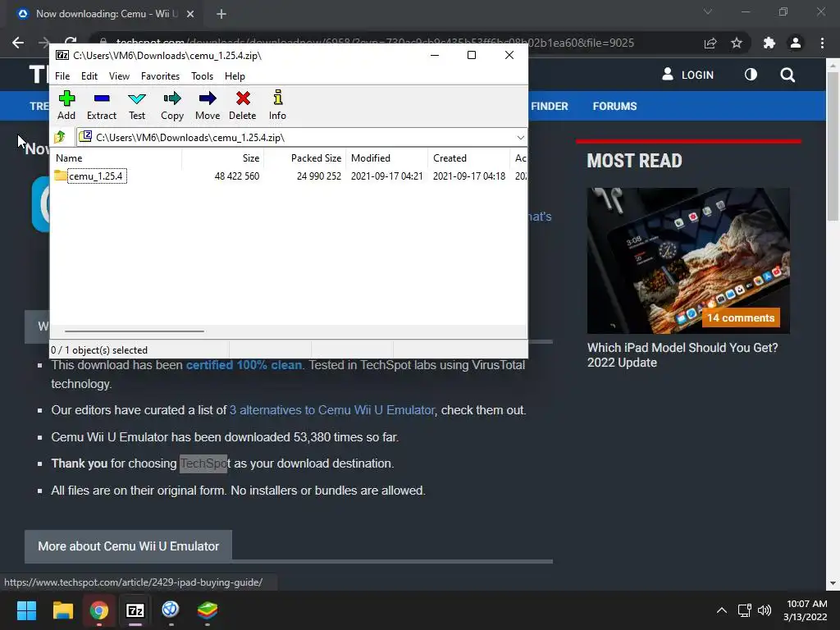Close the Now downloading Cemu tab
The height and width of the screenshot is (630, 840).
[x=190, y=14]
